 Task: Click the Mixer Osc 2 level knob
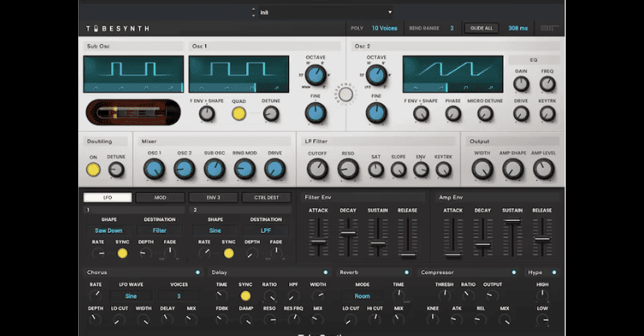pyautogui.click(x=184, y=169)
